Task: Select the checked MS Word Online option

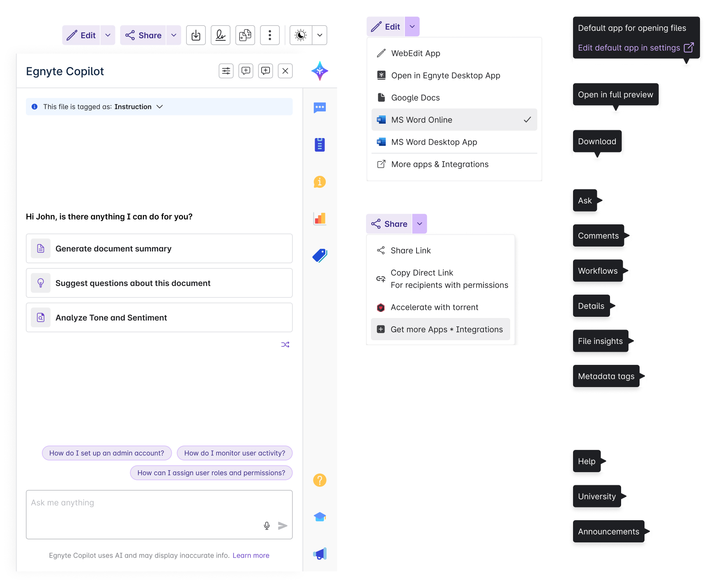Action: pos(454,120)
